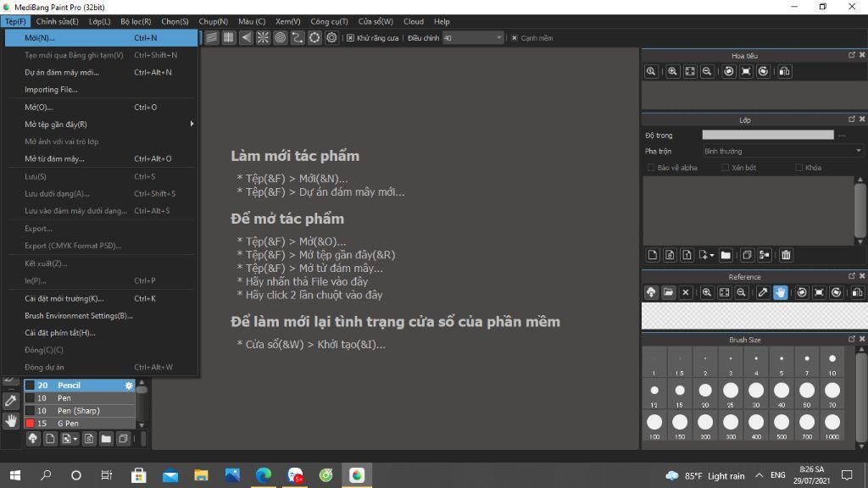Select the Pen (Sharp) brush
The height and width of the screenshot is (488, 868).
coord(80,411)
